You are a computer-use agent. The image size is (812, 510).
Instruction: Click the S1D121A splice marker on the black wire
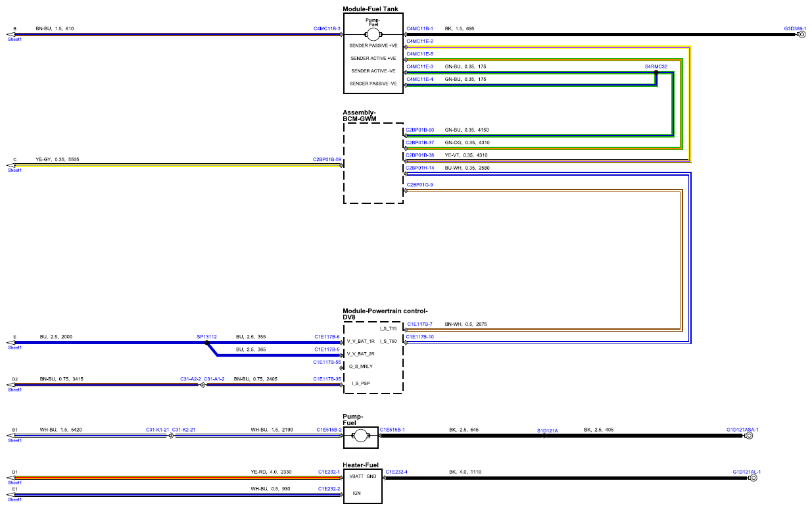click(544, 436)
